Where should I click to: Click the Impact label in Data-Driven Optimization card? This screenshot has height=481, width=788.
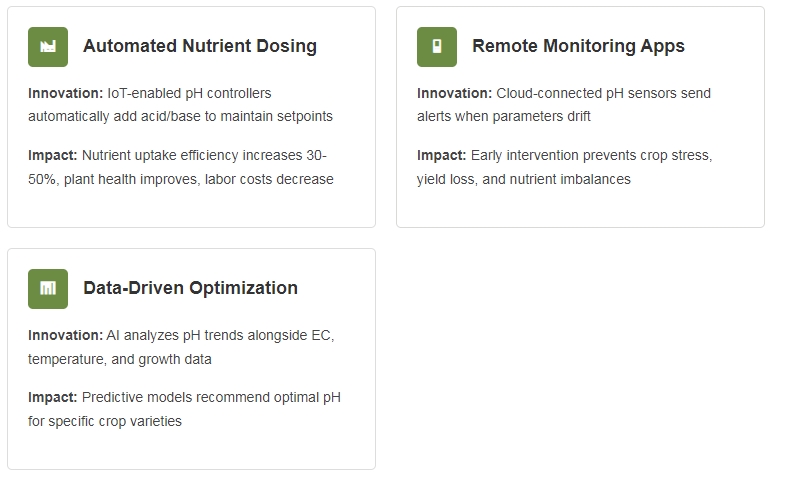coord(53,397)
